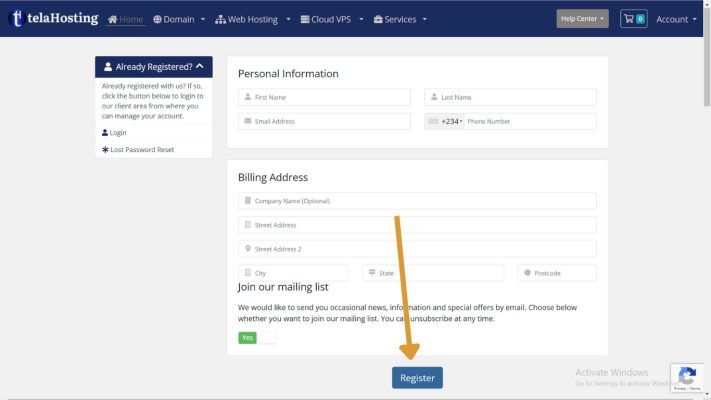Open the Services menu
The width and height of the screenshot is (711, 400).
[400, 19]
